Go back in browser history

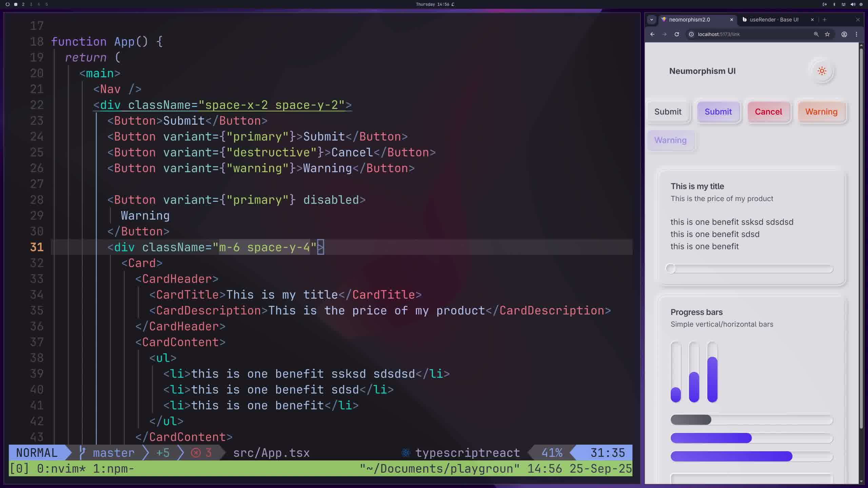click(652, 34)
